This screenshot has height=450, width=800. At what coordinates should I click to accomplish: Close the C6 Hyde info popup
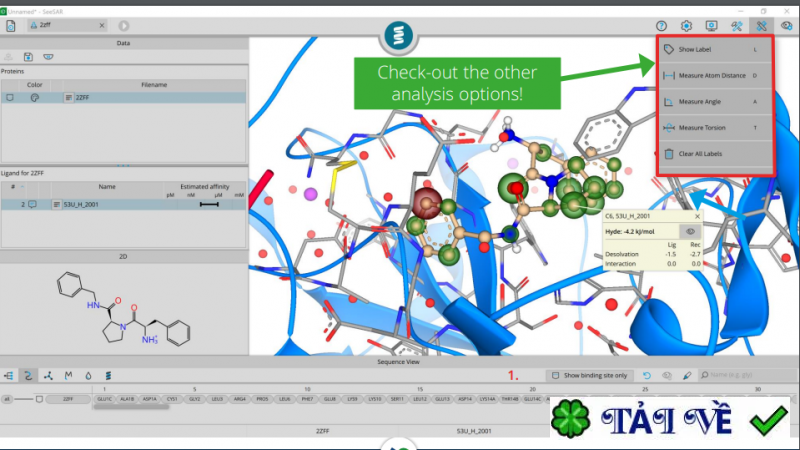pyautogui.click(x=697, y=216)
